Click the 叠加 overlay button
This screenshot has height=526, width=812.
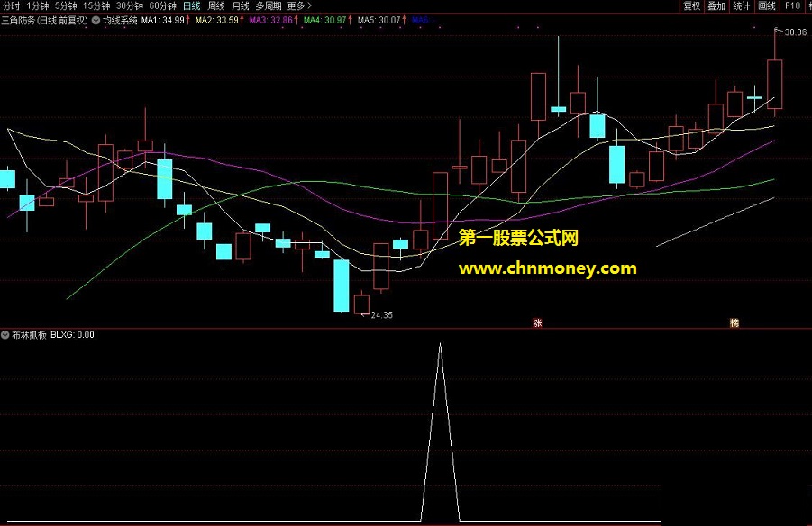coord(716,5)
